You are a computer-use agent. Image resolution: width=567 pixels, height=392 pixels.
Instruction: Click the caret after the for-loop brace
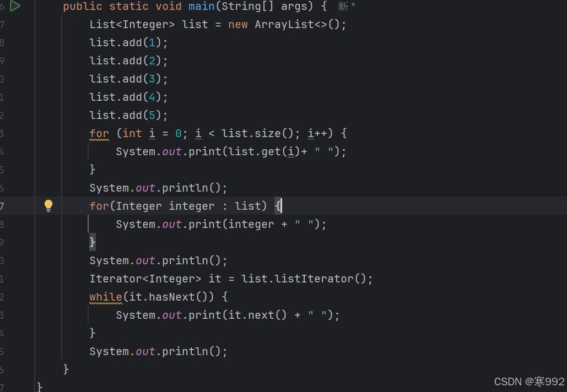(280, 205)
